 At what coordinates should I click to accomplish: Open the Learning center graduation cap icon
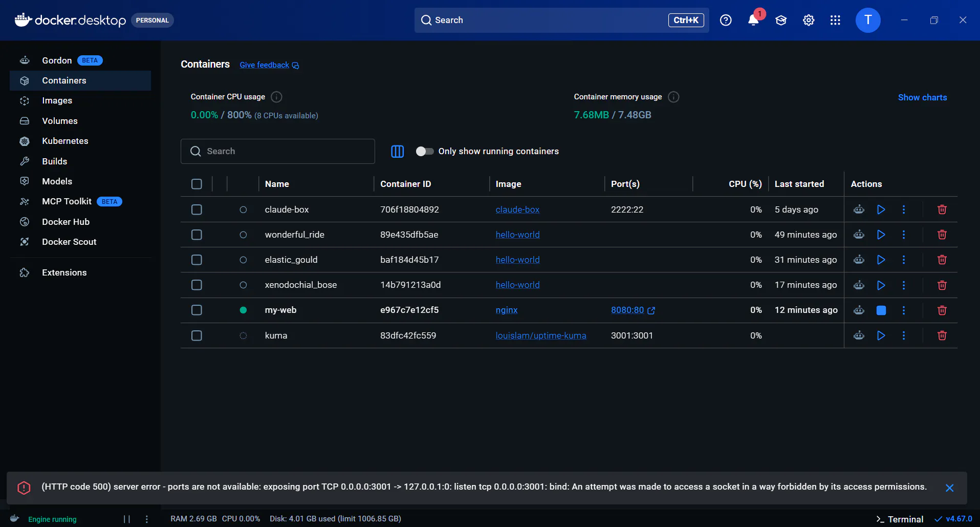(x=781, y=20)
